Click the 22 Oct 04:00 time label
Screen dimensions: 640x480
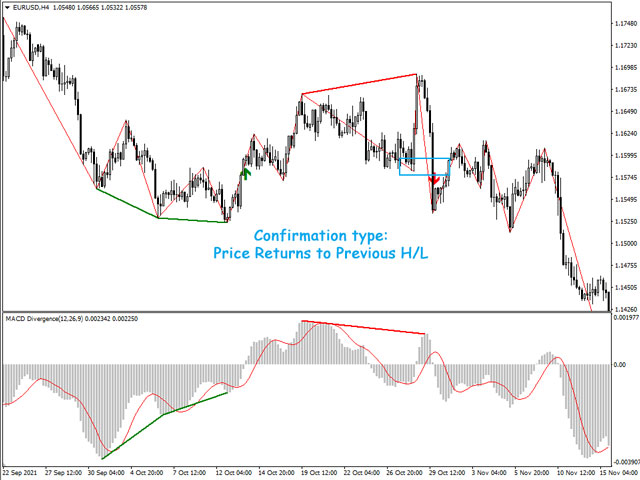point(362,473)
